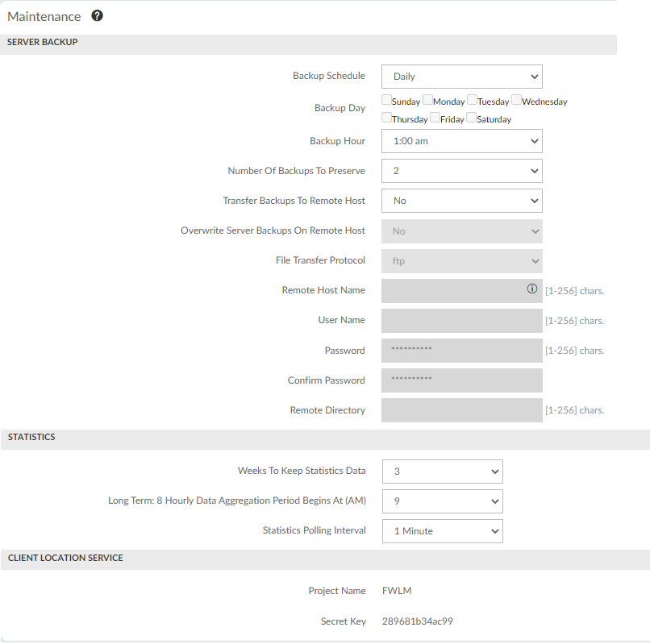Click the Remote Directory input field
This screenshot has width=650, height=644.
click(461, 410)
